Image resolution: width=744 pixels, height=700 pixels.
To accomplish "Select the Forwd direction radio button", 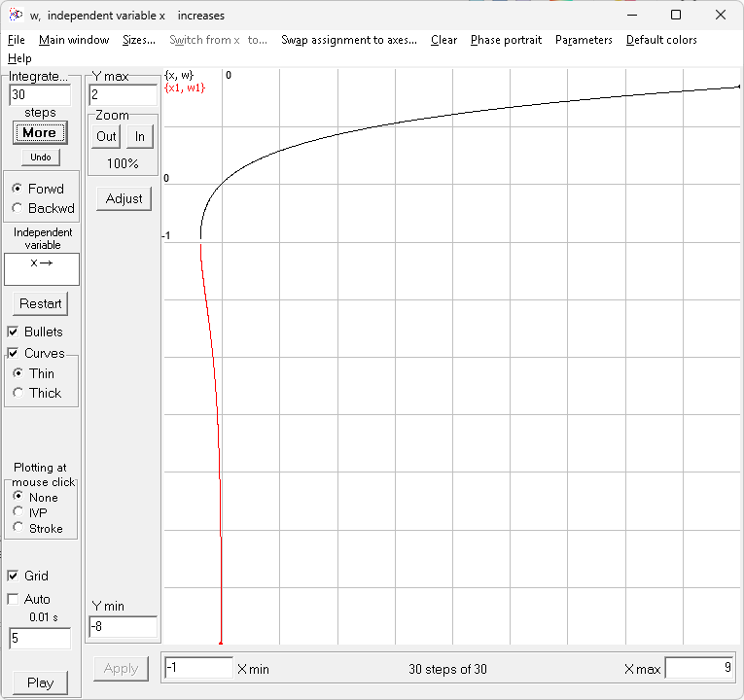I will coord(18,189).
